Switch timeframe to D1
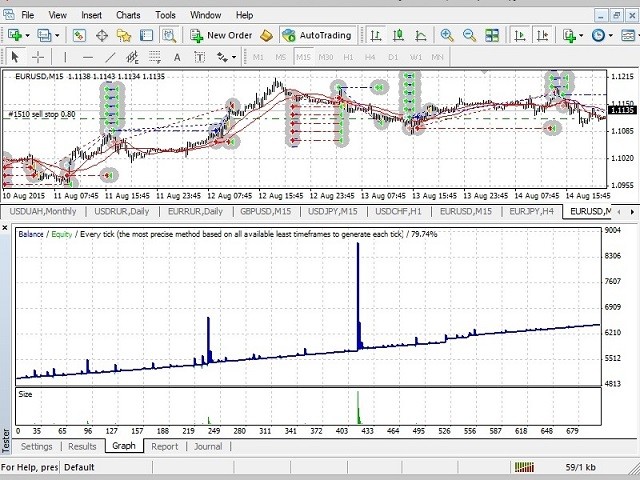Viewport: 640px width, 480px height. 393,57
